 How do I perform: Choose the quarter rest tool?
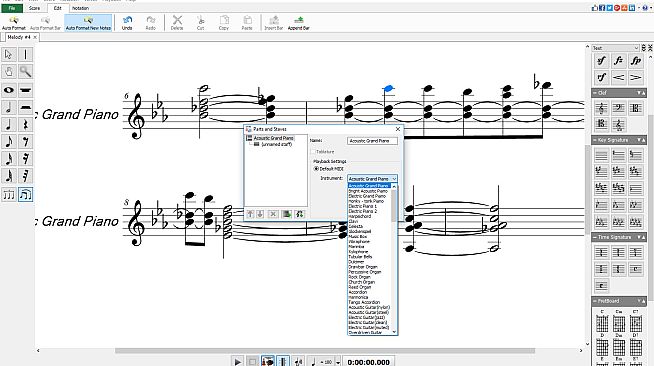coord(25,124)
